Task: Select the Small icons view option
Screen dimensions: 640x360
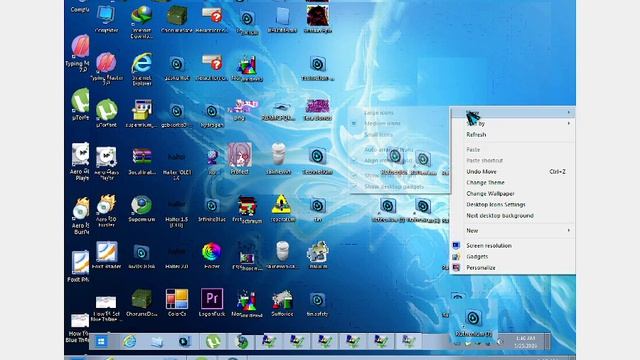Action: pyautogui.click(x=399, y=134)
